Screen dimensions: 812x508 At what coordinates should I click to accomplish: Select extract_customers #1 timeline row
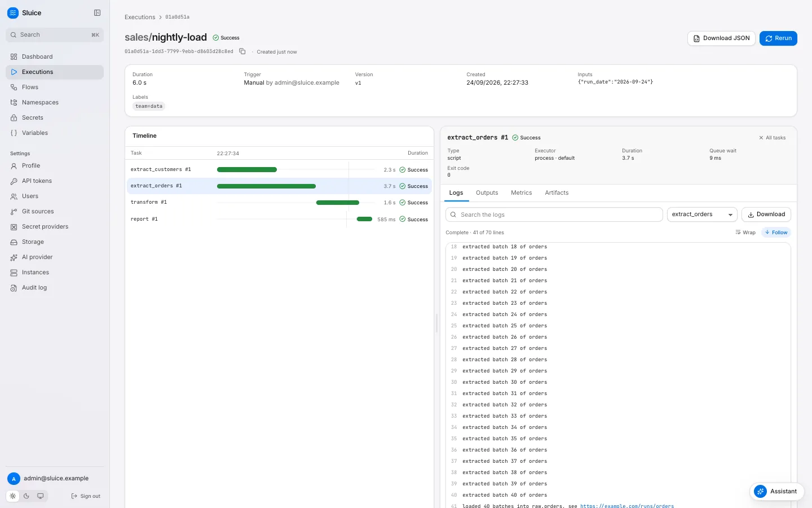[x=279, y=169]
